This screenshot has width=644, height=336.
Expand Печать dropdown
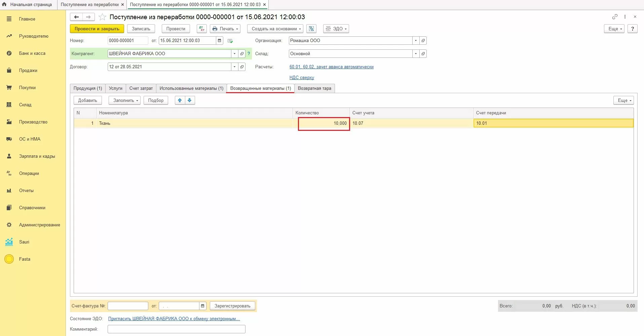(x=225, y=29)
